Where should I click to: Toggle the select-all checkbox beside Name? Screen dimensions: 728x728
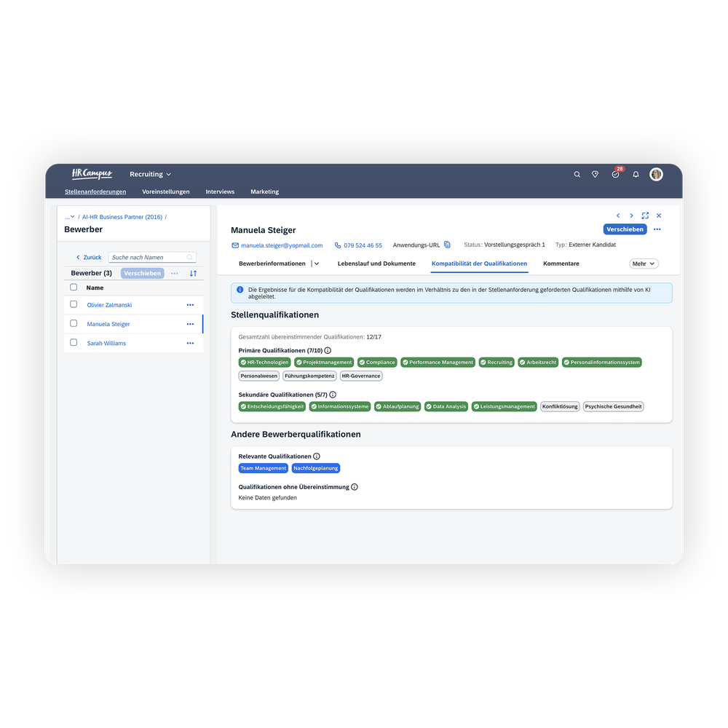point(74,288)
